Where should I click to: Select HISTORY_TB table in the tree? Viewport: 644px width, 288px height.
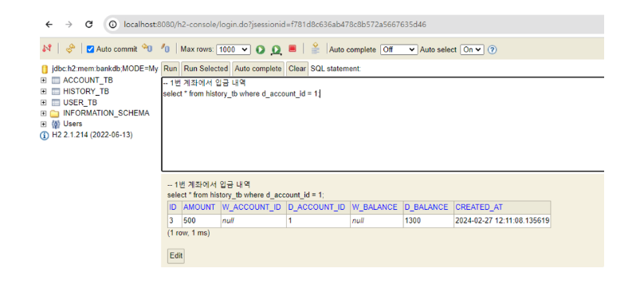(86, 91)
